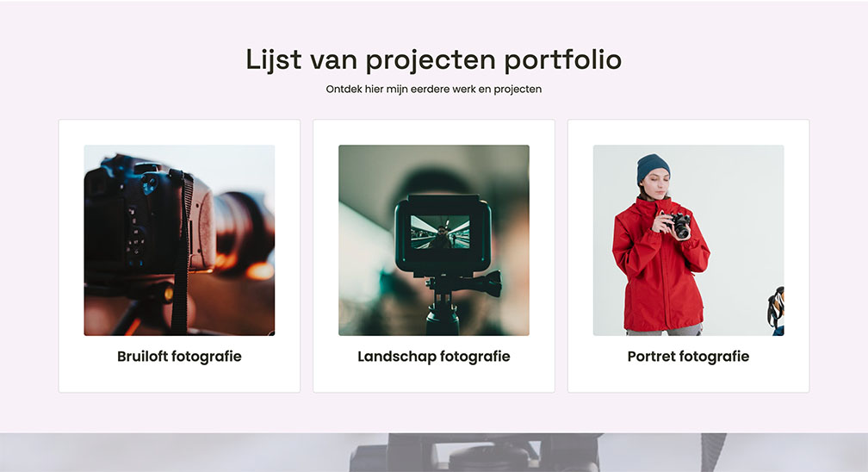Click the Bruiloft fotografie title
The image size is (868, 472).
pos(179,357)
